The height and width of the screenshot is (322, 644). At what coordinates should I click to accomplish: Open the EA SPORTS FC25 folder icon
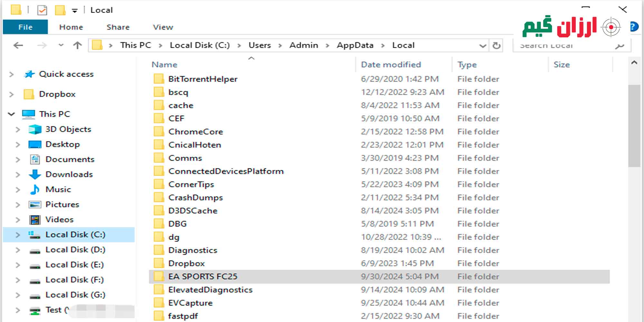(158, 276)
